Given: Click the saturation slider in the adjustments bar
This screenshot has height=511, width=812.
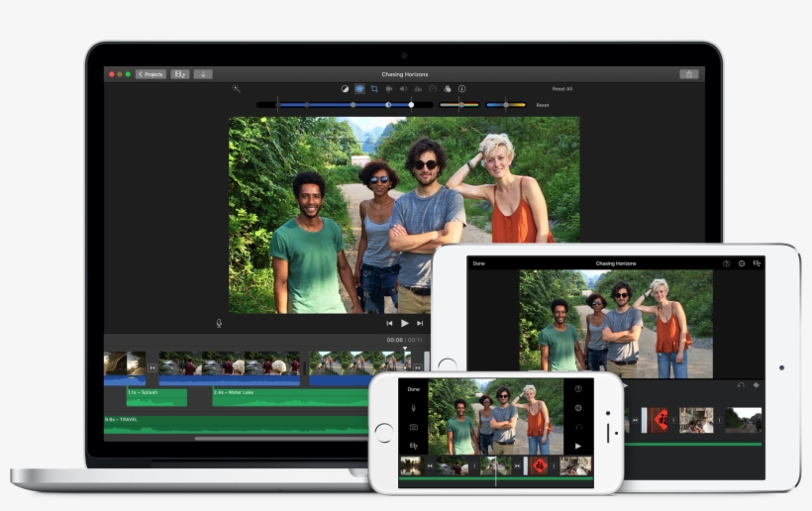Looking at the screenshot, I should 459,104.
